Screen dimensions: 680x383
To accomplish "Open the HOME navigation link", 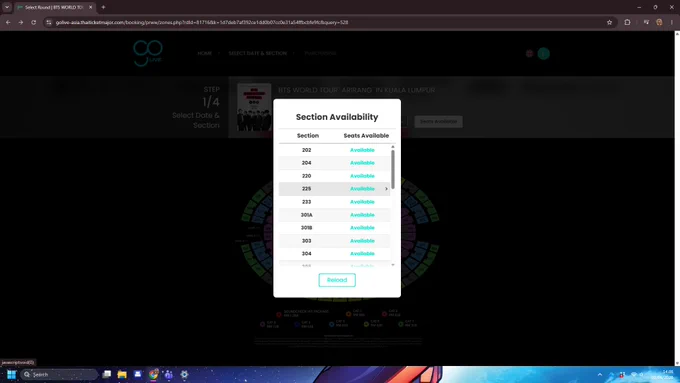I will [205, 53].
